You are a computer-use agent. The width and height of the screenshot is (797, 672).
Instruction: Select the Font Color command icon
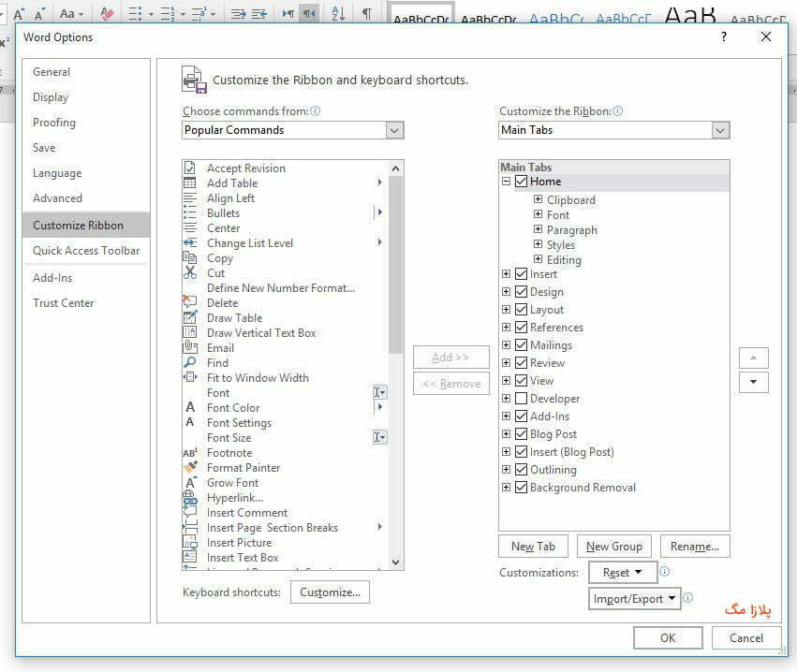(189, 407)
